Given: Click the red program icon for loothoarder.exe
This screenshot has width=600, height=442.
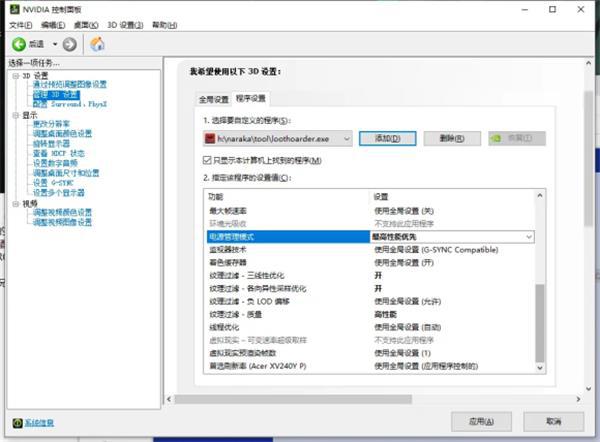Looking at the screenshot, I should click(211, 139).
